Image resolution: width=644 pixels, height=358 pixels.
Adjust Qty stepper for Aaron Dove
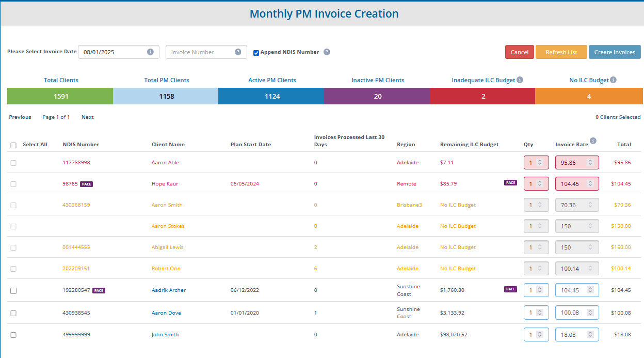coord(540,313)
